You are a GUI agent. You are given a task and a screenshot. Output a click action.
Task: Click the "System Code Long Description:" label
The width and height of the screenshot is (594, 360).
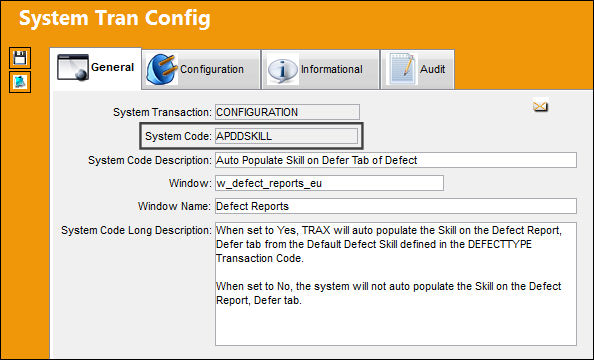click(136, 230)
